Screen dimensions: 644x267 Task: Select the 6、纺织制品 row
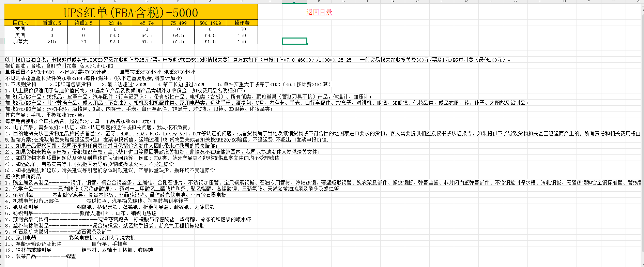click(x=80, y=213)
